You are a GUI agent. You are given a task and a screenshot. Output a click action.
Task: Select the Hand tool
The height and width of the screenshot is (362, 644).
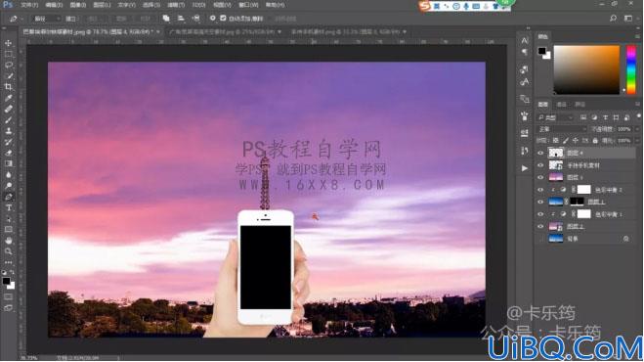[x=8, y=241]
